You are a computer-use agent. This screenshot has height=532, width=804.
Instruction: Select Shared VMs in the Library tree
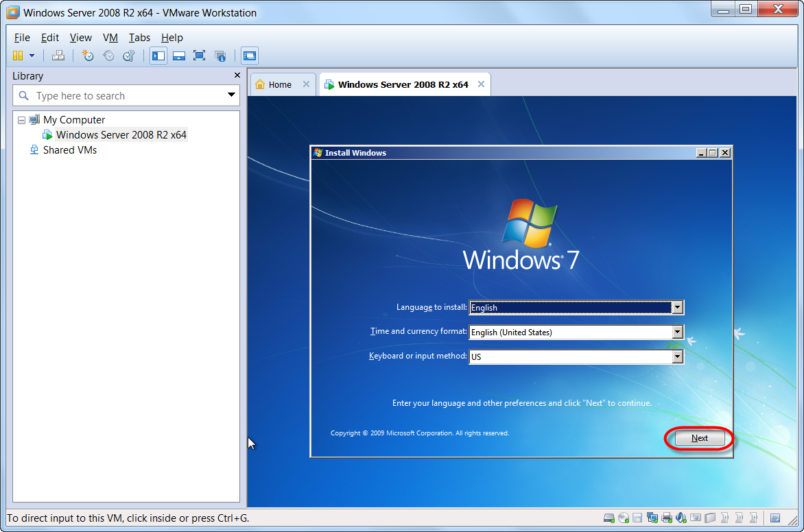(70, 149)
